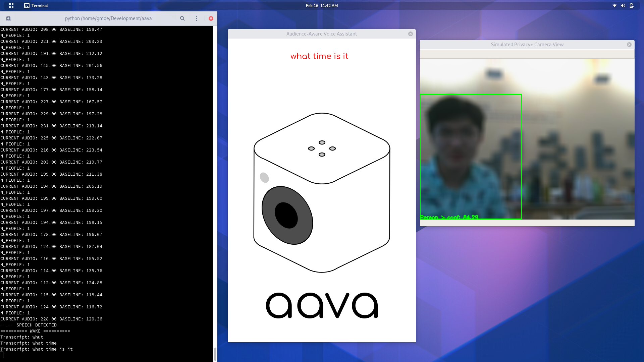
Task: Click the Wi-Fi network status icon
Action: click(x=614, y=5)
